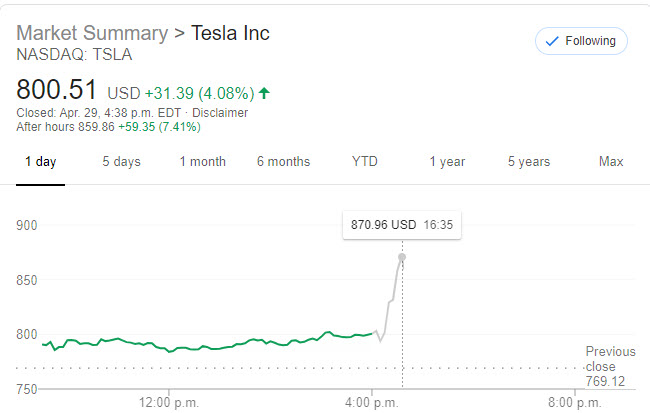
Task: Click the Tesla Inc title text
Action: [231, 33]
